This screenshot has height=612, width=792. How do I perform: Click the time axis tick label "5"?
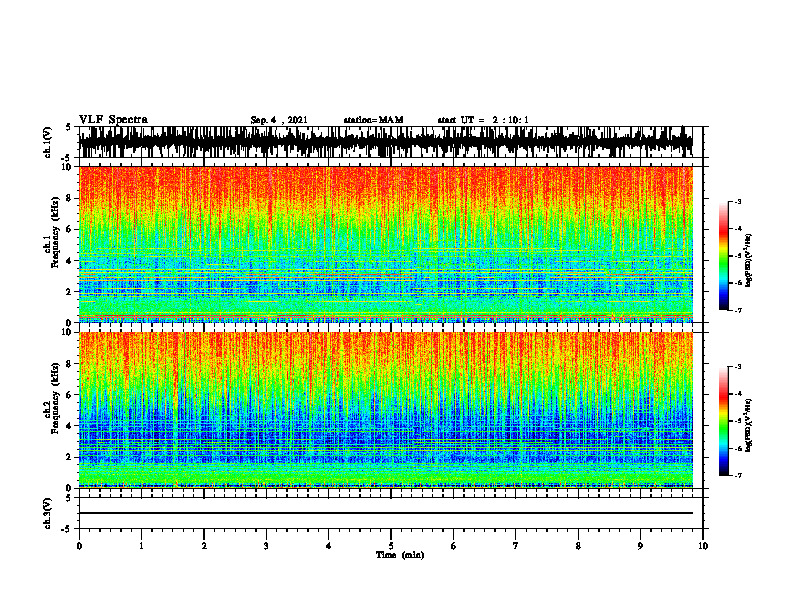391,546
